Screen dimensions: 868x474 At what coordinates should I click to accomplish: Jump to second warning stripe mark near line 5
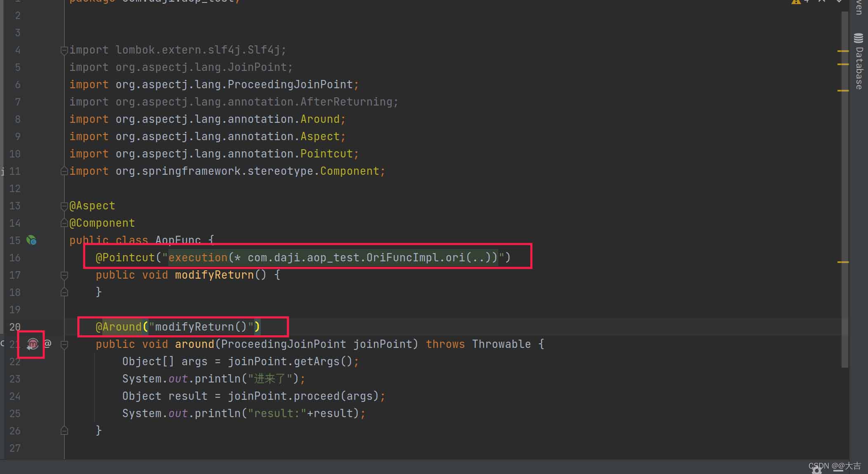pyautogui.click(x=843, y=64)
